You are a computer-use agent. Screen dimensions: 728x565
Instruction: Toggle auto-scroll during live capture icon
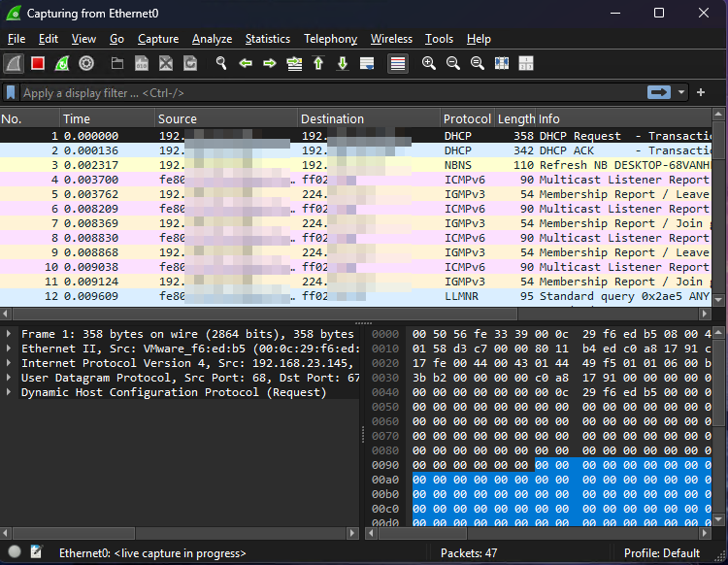(x=367, y=63)
